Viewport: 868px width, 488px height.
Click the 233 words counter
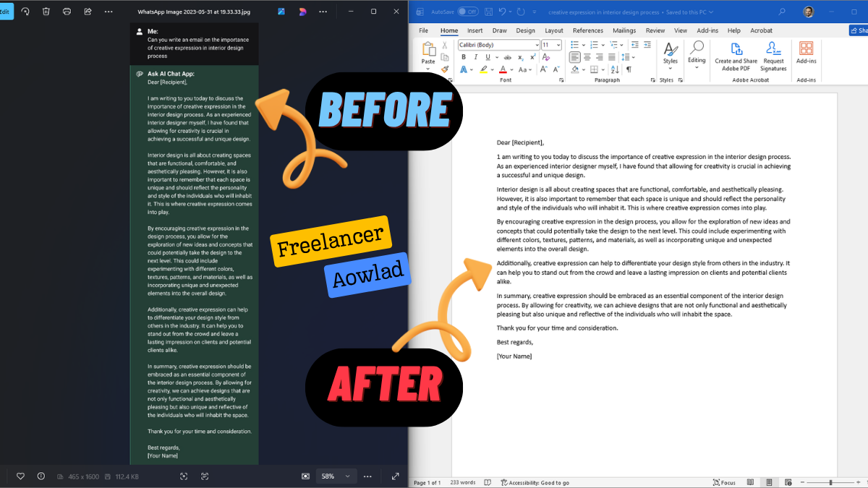pos(463,481)
